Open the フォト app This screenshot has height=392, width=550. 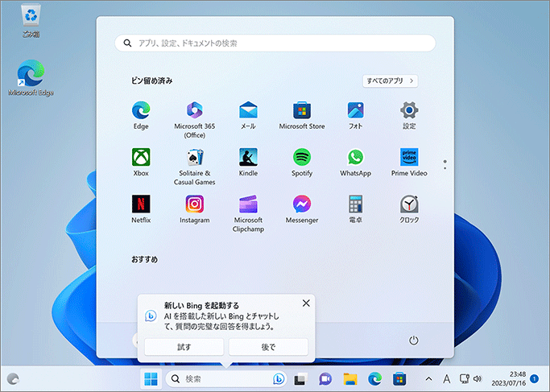[356, 116]
